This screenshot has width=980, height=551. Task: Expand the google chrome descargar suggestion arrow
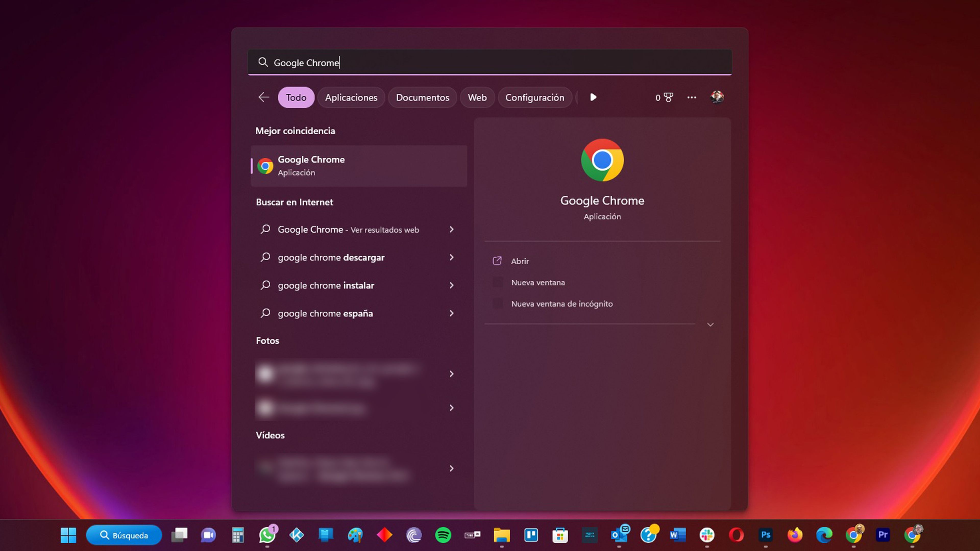pyautogui.click(x=451, y=257)
